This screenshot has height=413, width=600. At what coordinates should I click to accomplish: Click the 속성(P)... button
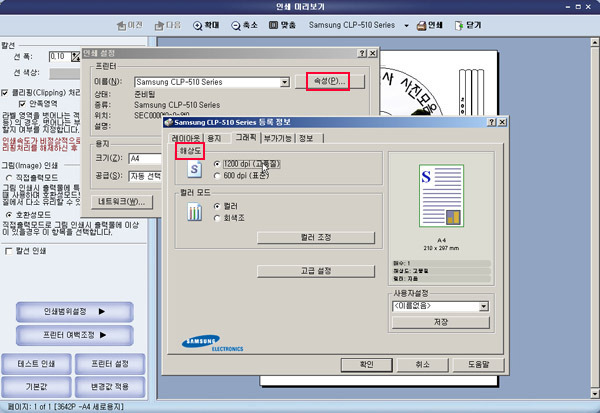tap(329, 82)
